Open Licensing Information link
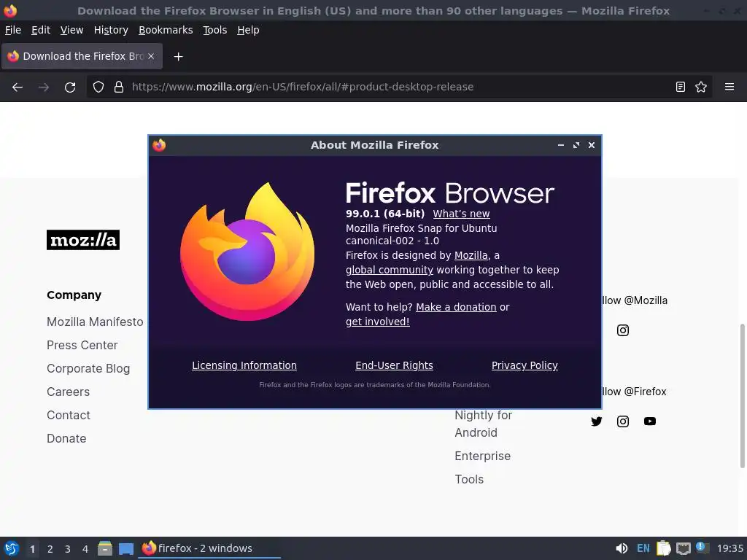747x560 pixels. tap(244, 365)
